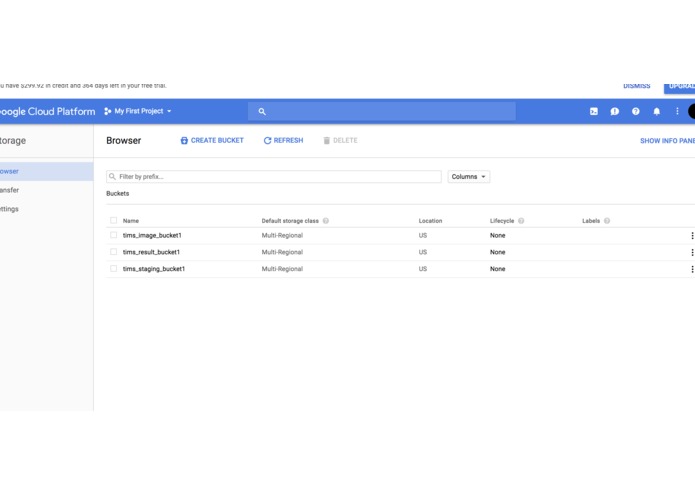Open more options for tims_result_bucket1

coord(692,253)
